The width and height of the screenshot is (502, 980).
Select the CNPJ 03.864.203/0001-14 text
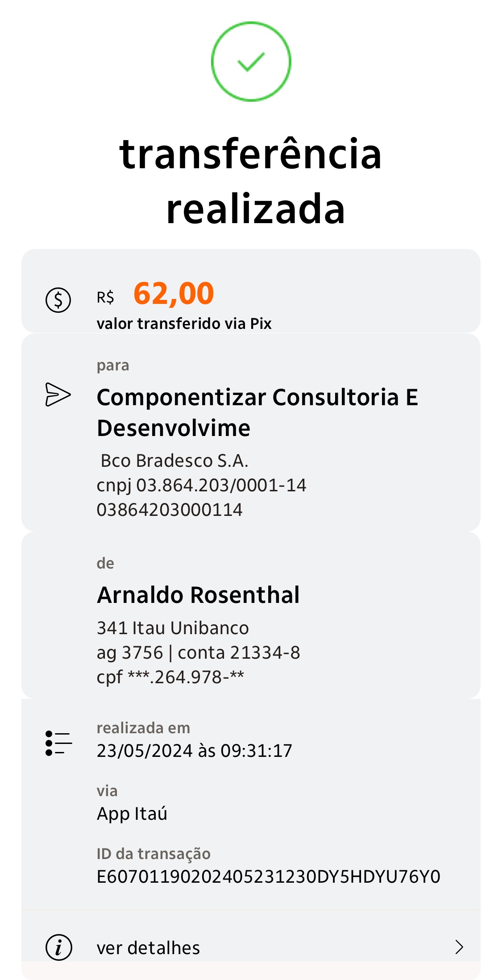(x=201, y=485)
